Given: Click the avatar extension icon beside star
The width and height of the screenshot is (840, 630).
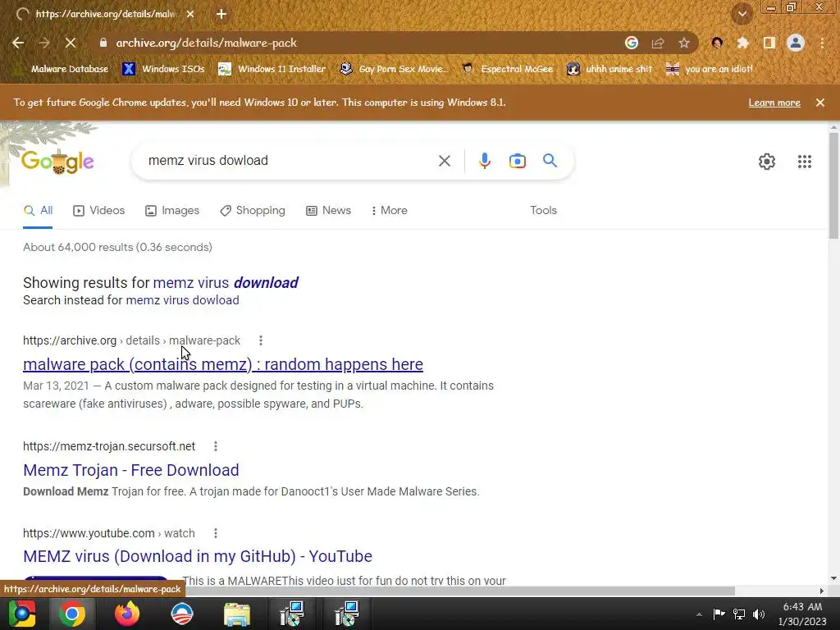Looking at the screenshot, I should 717,43.
